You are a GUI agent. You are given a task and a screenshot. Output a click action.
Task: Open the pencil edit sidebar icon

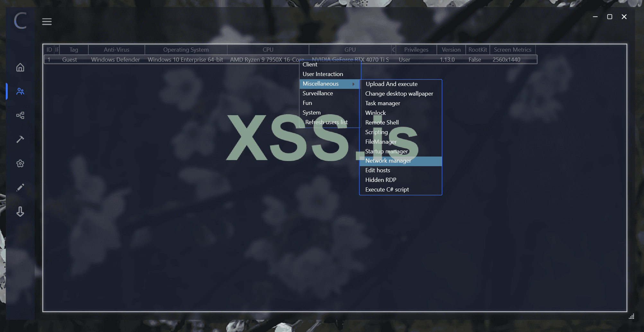20,187
